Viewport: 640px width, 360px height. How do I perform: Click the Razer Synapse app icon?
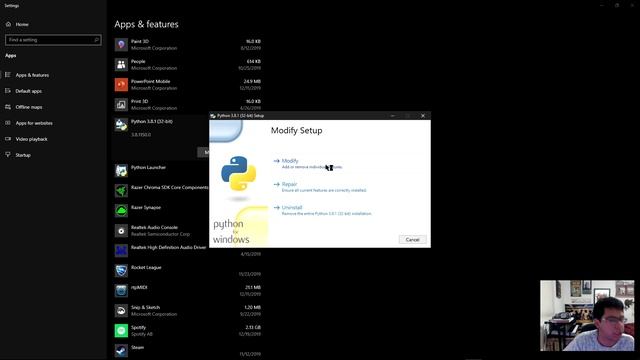click(121, 211)
